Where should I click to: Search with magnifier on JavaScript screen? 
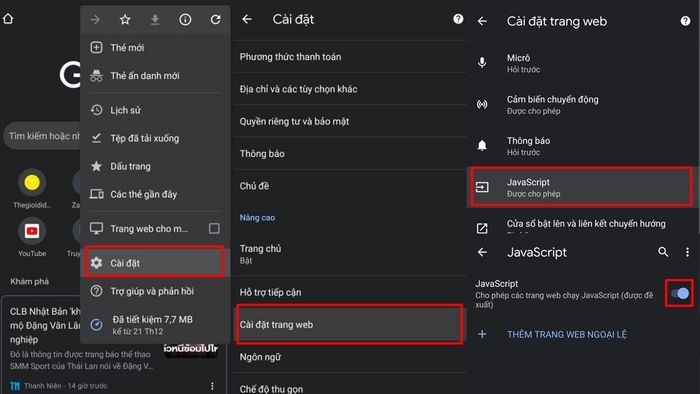coord(663,252)
